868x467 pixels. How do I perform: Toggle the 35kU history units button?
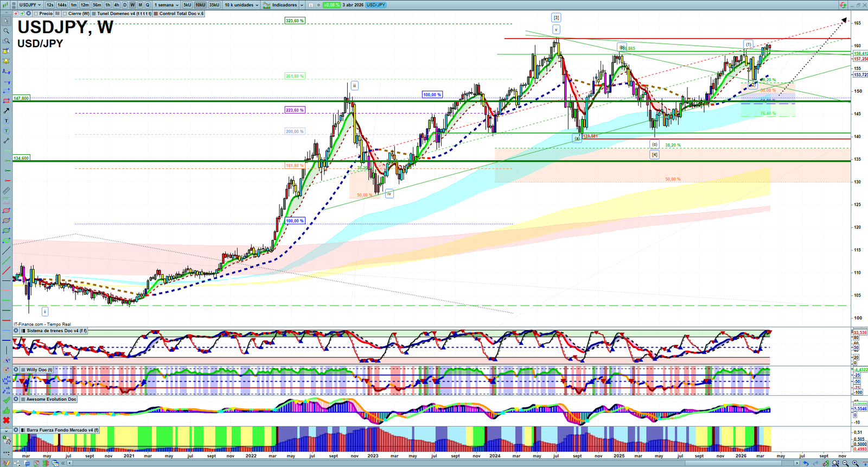pyautogui.click(x=214, y=5)
